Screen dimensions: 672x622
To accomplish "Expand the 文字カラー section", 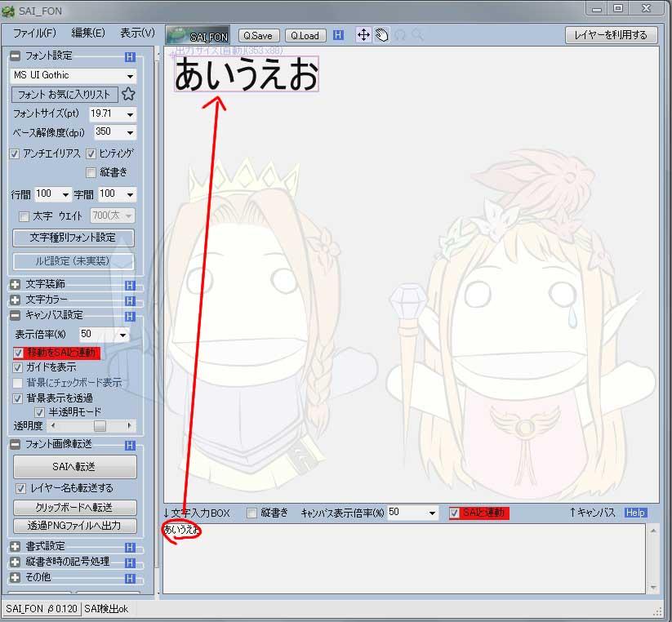I will (15, 300).
